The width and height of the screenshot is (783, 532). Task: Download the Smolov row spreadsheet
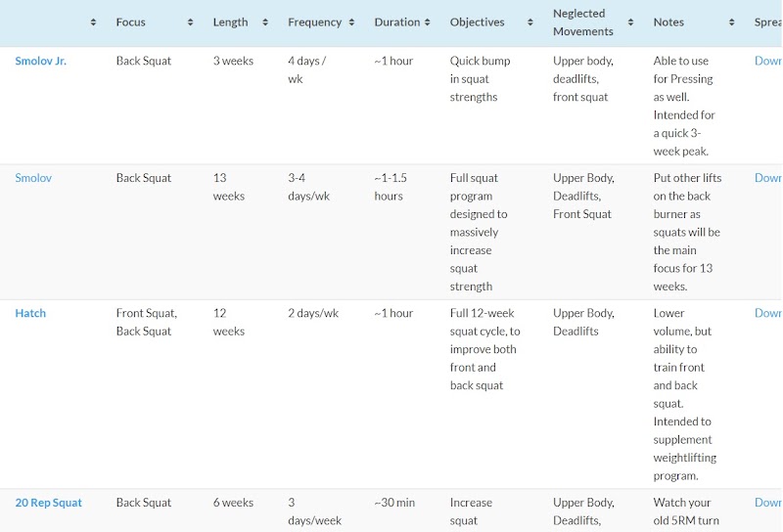[768, 178]
